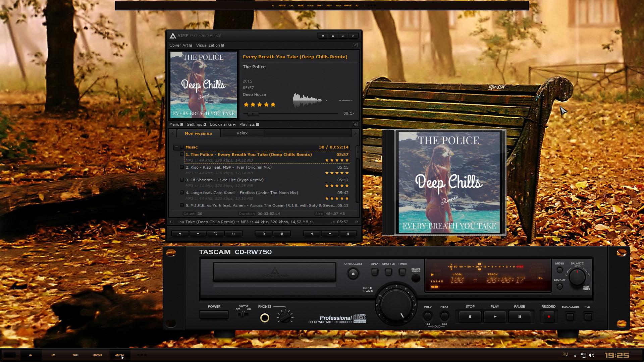Viewport: 644px width, 362px height.
Task: Open the EQUALIZER button on the deck
Action: click(570, 317)
